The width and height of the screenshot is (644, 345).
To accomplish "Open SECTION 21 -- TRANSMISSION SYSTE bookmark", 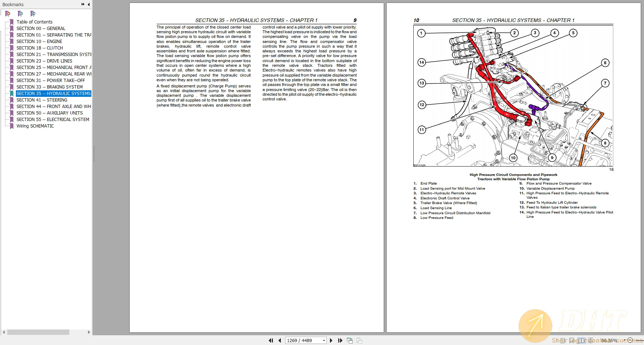I will 54,54.
